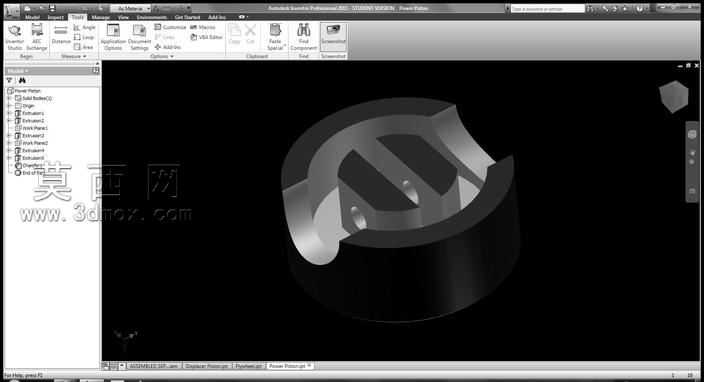The width and height of the screenshot is (704, 382).
Task: Open the Add-Ins manager
Action: [x=168, y=47]
